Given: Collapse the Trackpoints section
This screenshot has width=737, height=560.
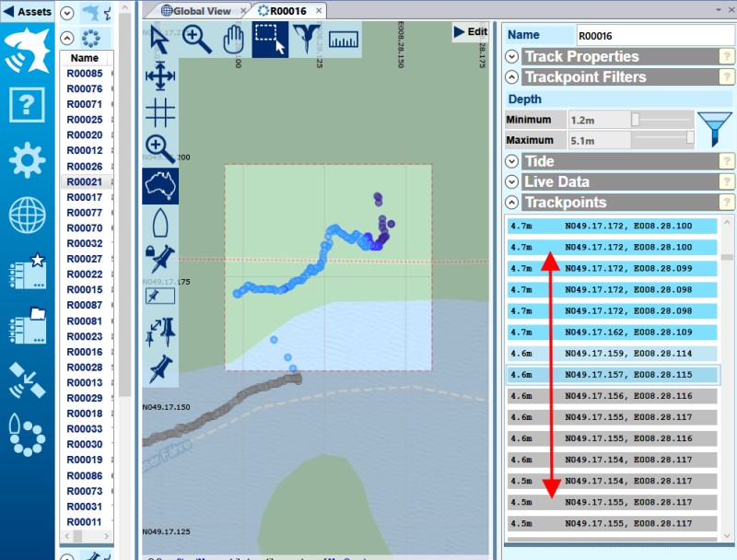Looking at the screenshot, I should click(512, 202).
